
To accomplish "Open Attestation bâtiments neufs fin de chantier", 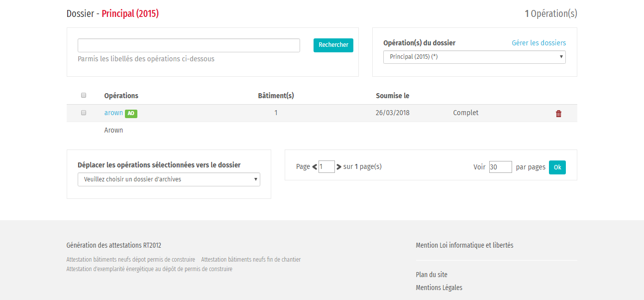I will tap(251, 260).
